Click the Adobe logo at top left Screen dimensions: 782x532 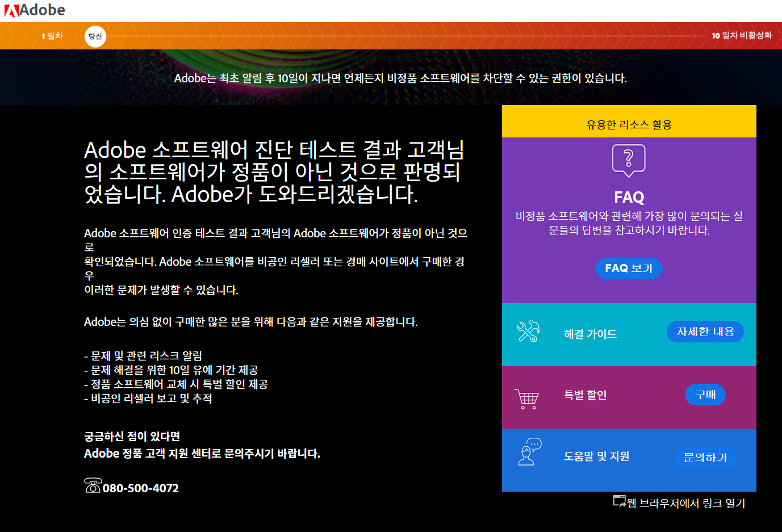tap(35, 10)
